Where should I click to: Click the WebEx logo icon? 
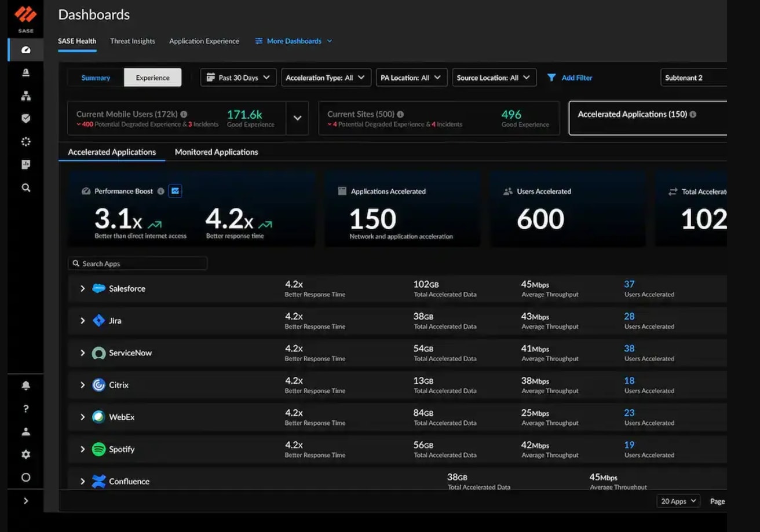click(x=99, y=417)
